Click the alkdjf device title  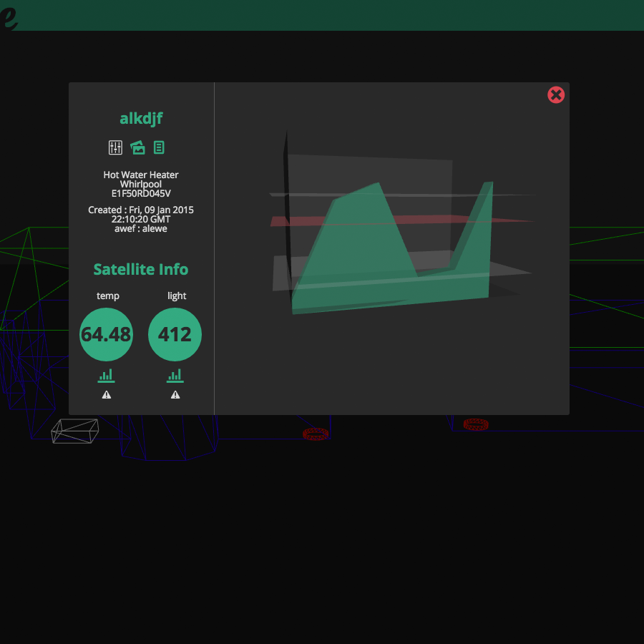[x=141, y=119]
